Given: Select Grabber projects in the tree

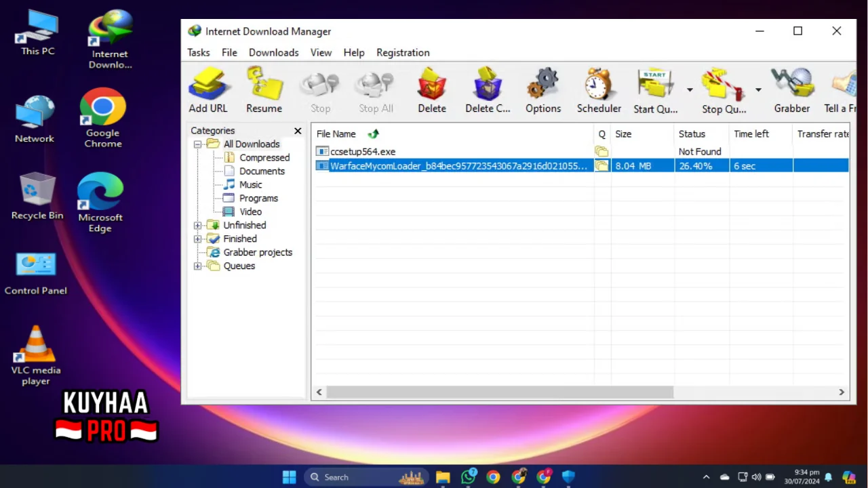Looking at the screenshot, I should (x=258, y=252).
